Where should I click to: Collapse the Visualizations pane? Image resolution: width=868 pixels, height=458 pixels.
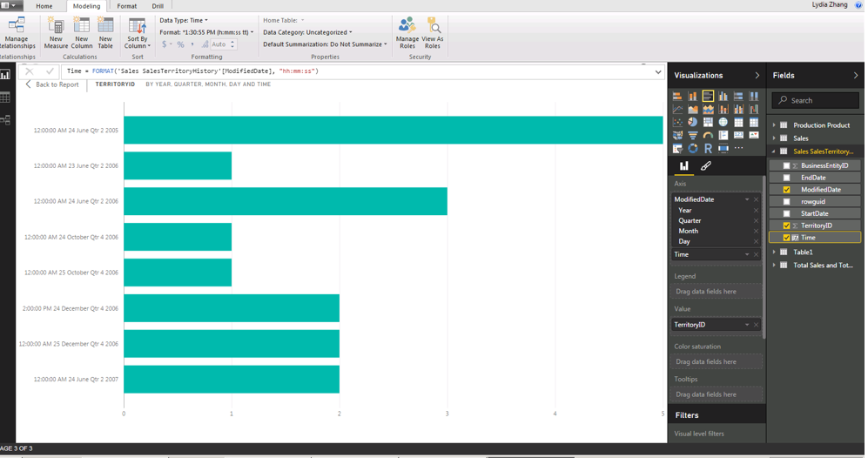[x=757, y=76]
